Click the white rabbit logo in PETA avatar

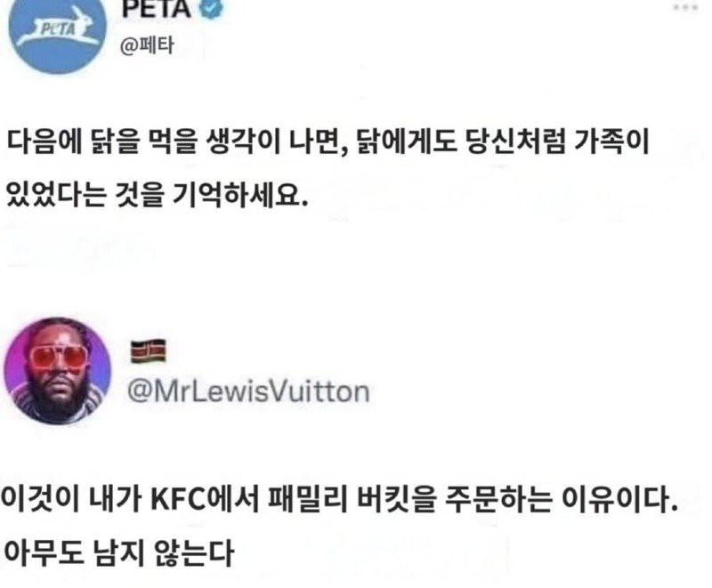pos(57,29)
